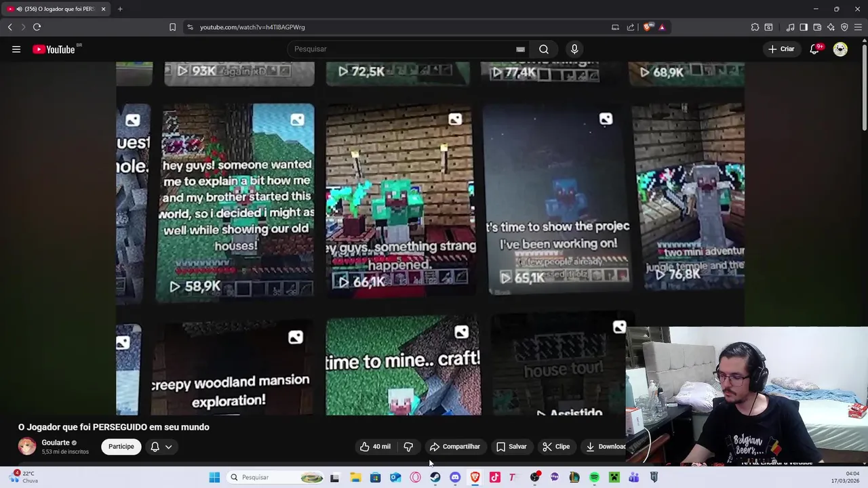Open the Brave Wallet icon
868x488 pixels.
pos(817,27)
